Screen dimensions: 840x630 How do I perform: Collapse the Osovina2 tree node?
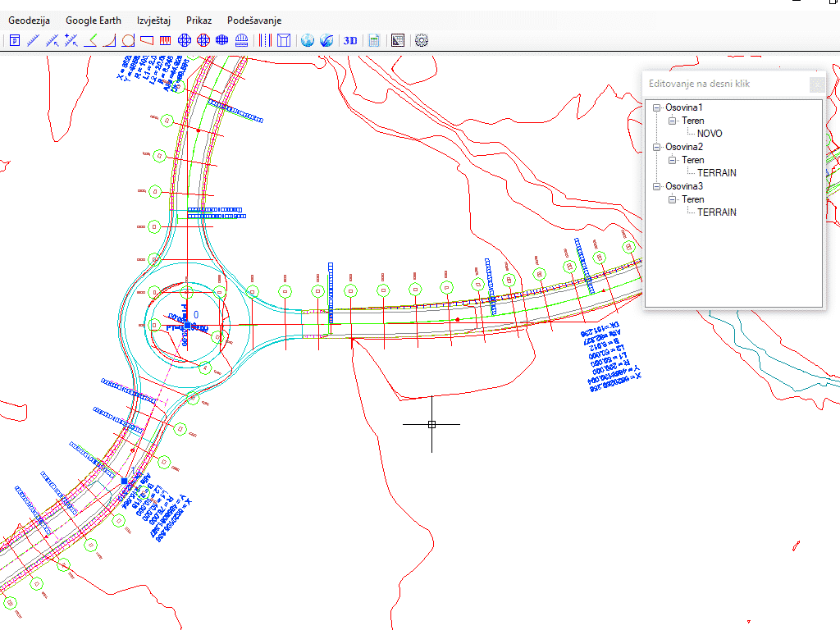click(656, 147)
